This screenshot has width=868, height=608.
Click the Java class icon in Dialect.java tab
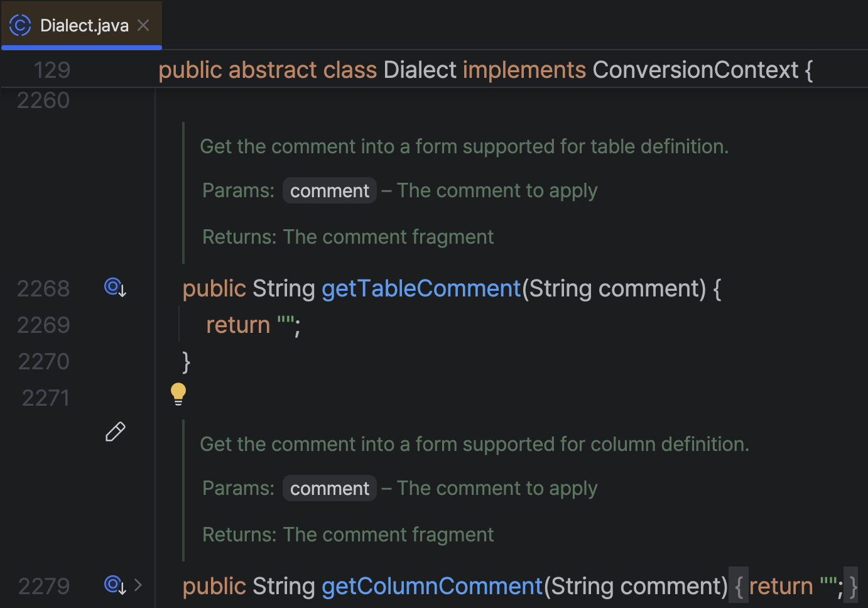[x=20, y=25]
